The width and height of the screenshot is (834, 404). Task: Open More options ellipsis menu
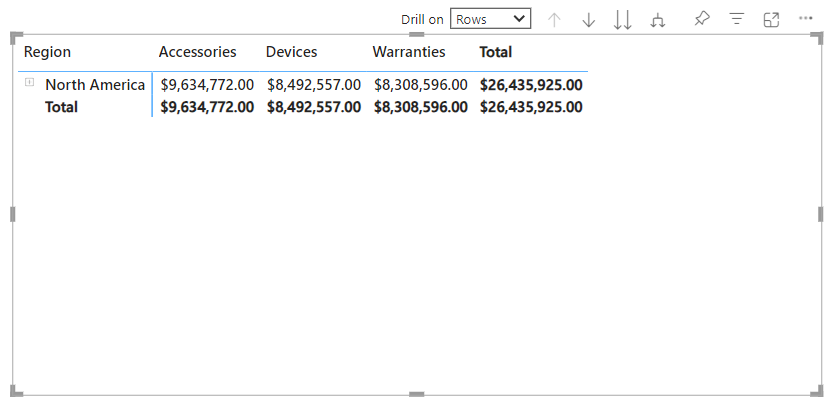pos(806,19)
